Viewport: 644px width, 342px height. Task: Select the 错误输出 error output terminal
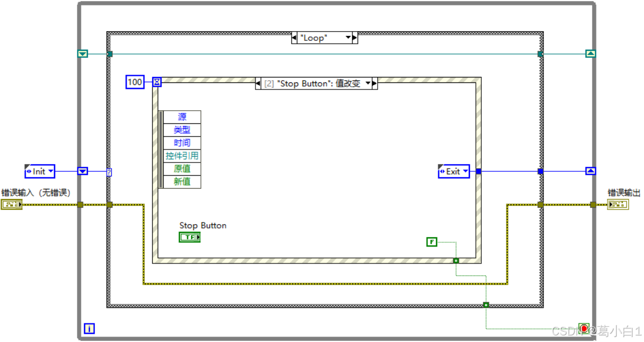[x=618, y=204]
